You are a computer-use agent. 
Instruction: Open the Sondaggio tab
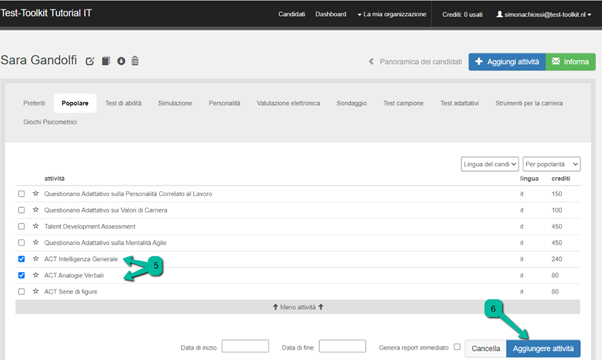[x=352, y=103]
